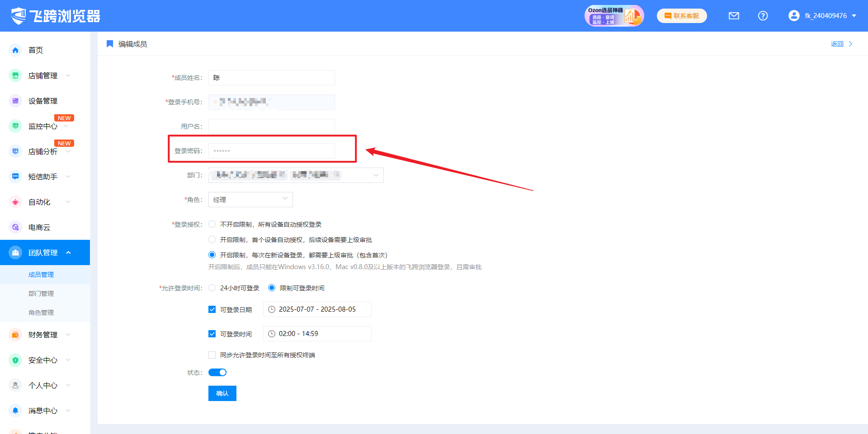This screenshot has width=868, height=434.
Task: Open the fk_240409476 account dropdown
Action: pos(823,16)
